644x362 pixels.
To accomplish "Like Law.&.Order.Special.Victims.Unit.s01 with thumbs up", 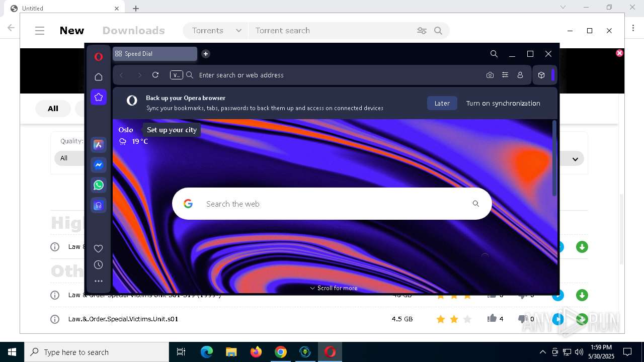I will click(492, 318).
